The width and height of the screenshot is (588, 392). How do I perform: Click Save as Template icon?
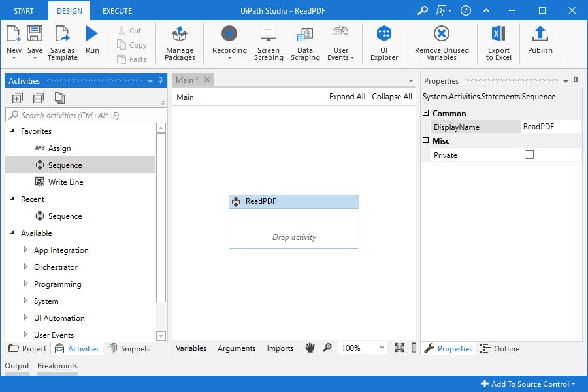point(62,34)
